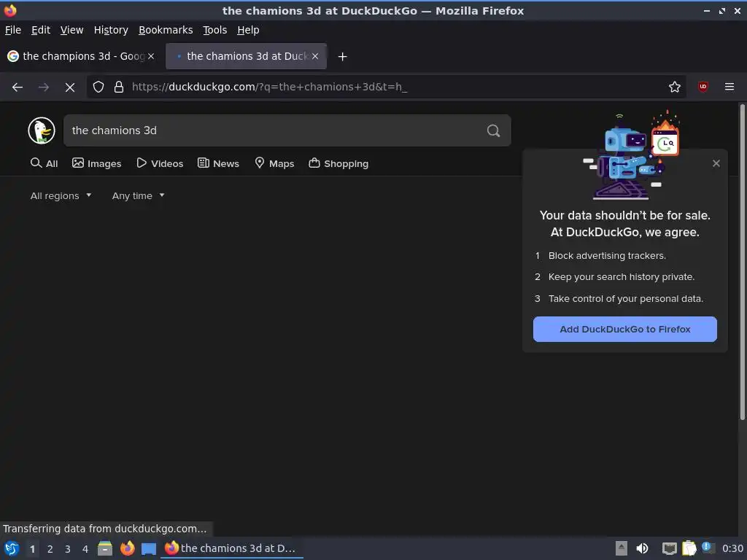Click 'Keep your search history private.' text
747x560 pixels.
622,276
